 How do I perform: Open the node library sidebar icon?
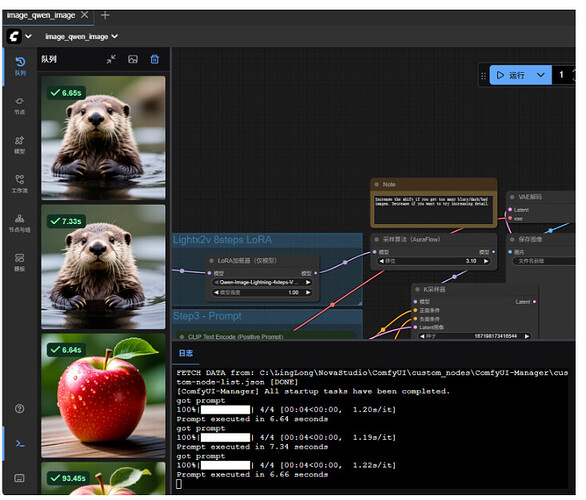click(20, 106)
